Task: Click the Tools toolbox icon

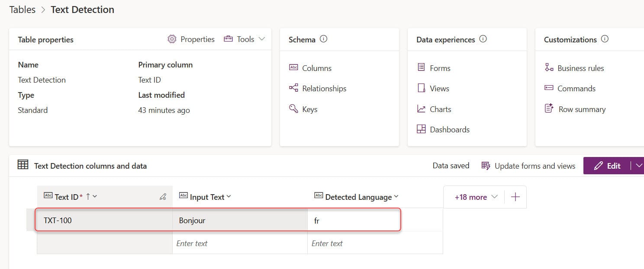Action: point(228,39)
